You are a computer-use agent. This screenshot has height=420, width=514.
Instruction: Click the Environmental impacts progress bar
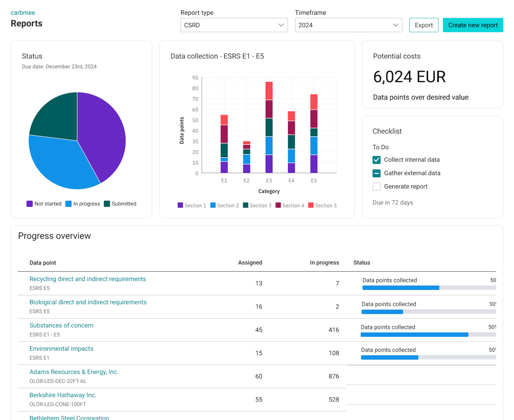coord(428,358)
